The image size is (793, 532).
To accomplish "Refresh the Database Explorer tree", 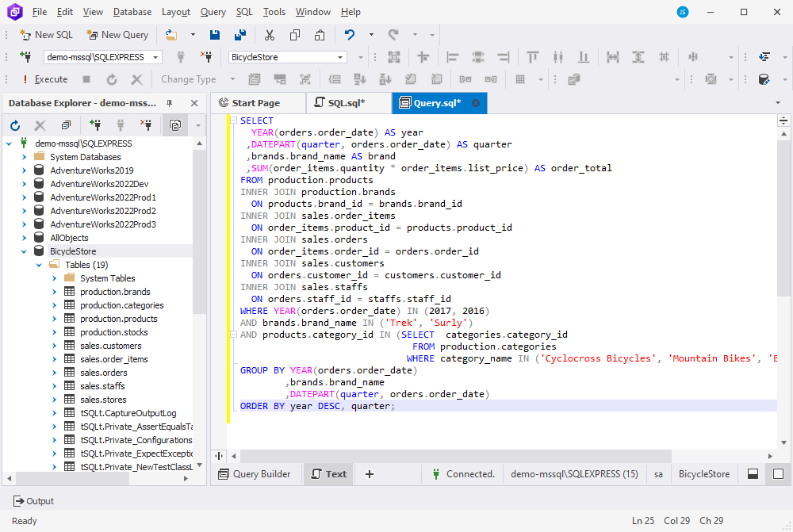I will 15,125.
